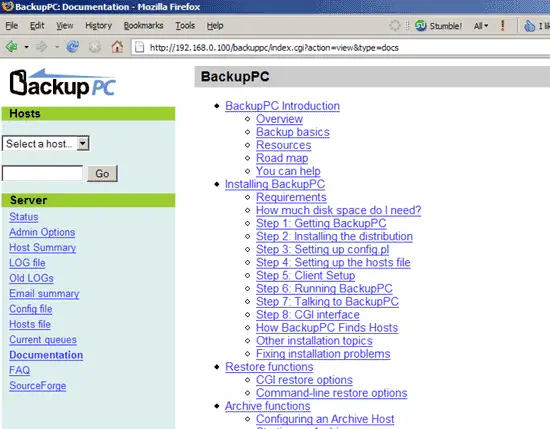
Task: Open Fixing installation problems link
Action: click(x=323, y=354)
